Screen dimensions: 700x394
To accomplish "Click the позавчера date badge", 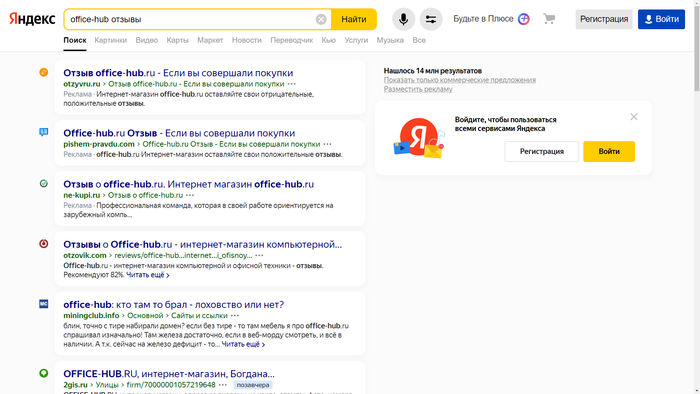I will click(x=253, y=385).
